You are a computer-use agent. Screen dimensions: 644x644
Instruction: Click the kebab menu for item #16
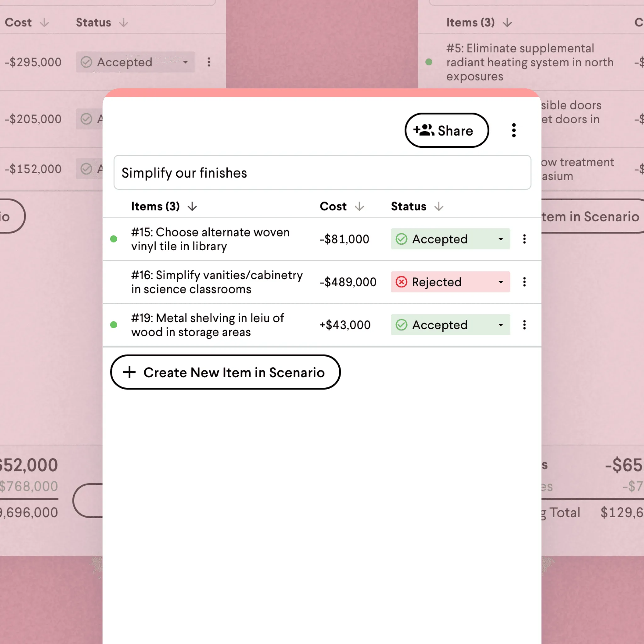(524, 282)
